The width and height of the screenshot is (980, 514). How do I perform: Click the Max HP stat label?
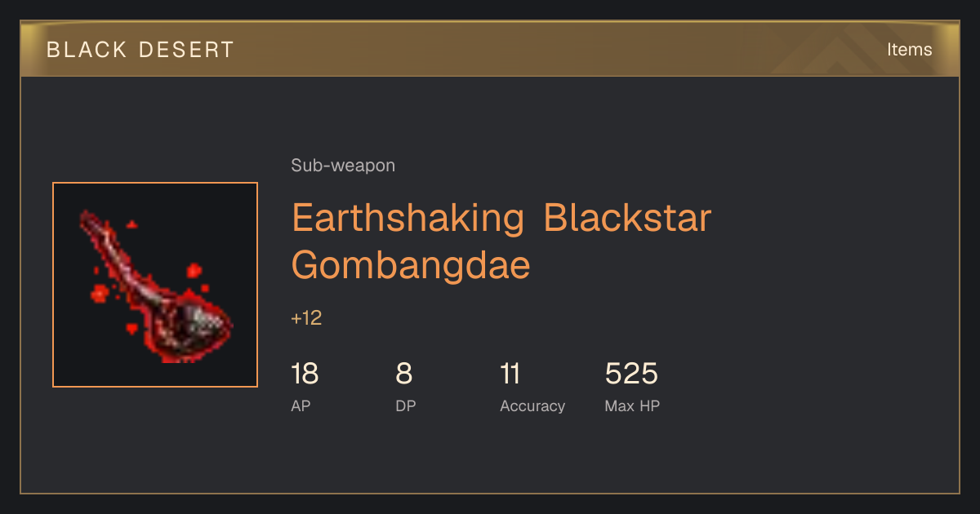(x=632, y=405)
